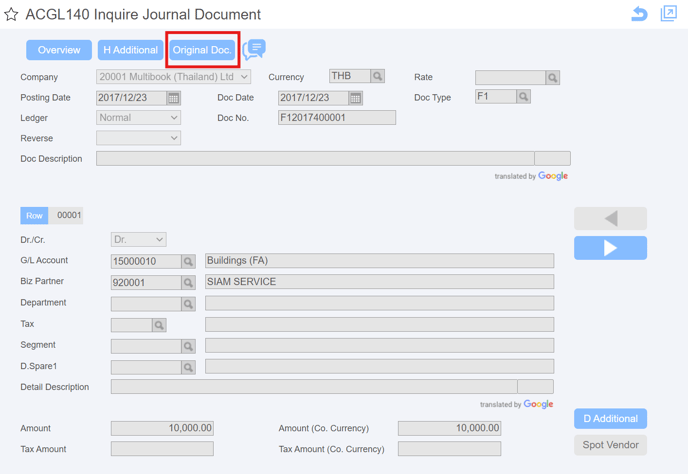
Task: Click the Biz Partner search icon
Action: click(x=188, y=283)
